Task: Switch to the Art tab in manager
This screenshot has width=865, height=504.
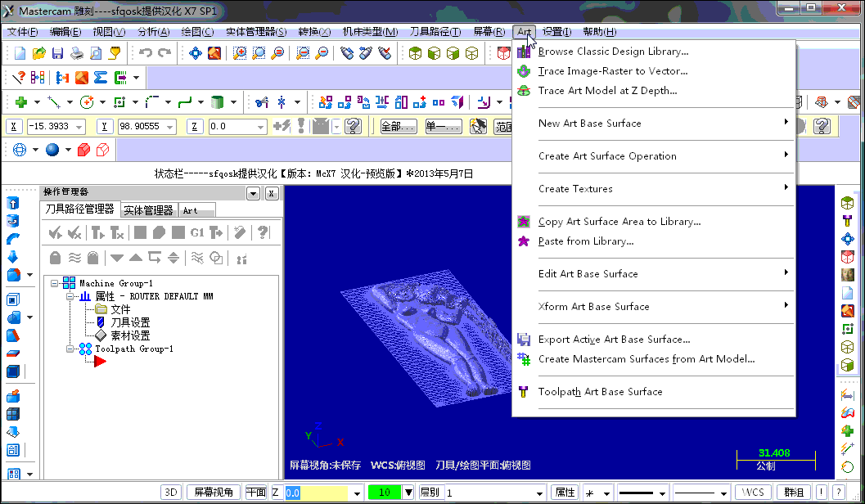Action: tap(196, 210)
